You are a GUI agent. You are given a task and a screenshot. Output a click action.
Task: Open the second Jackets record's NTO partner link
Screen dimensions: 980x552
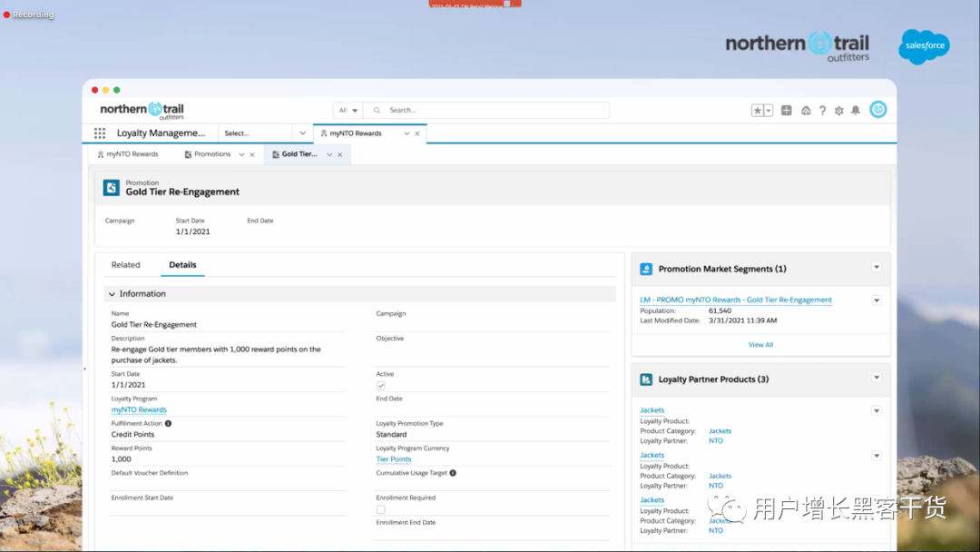click(716, 486)
